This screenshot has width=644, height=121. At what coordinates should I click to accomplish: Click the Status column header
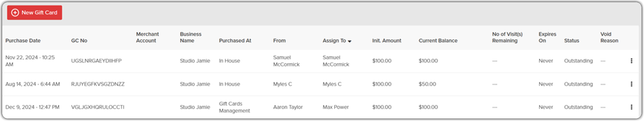[x=571, y=40]
